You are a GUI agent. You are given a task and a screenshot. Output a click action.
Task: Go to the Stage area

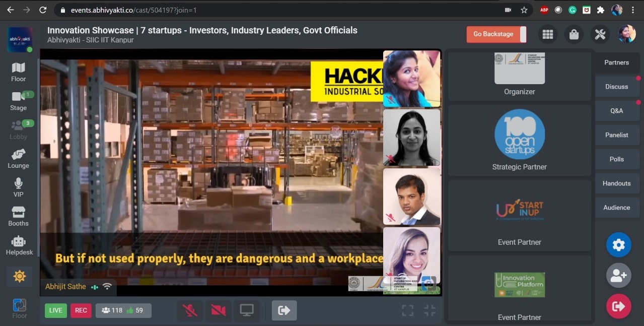coord(19,101)
